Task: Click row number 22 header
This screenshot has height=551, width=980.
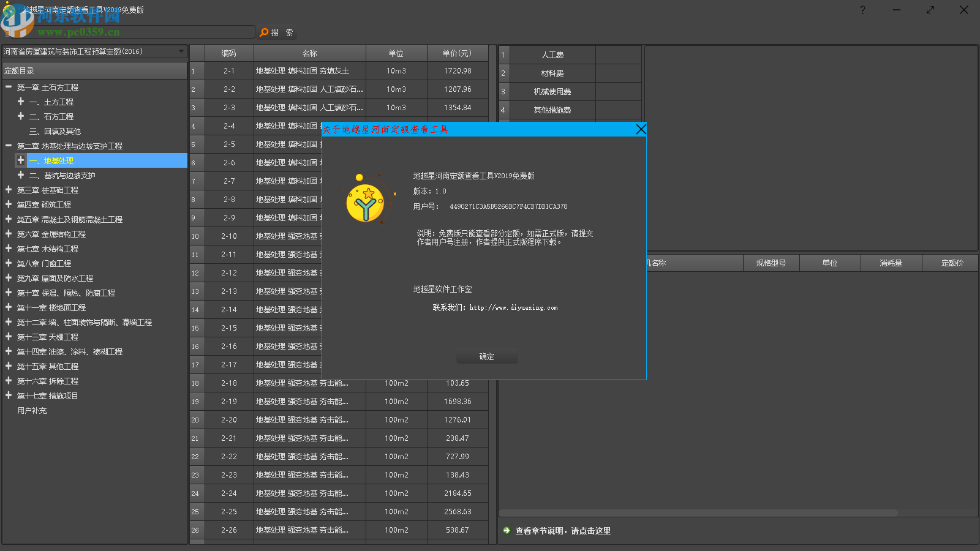Action: point(197,457)
